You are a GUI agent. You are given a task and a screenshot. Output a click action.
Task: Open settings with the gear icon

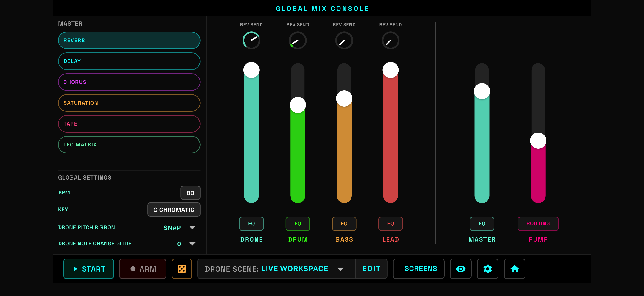(x=487, y=269)
